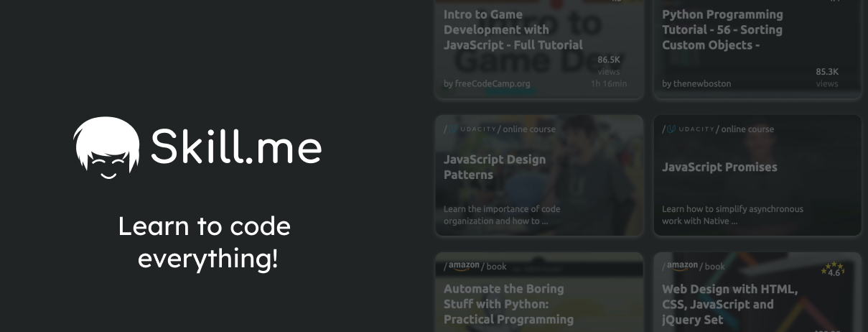Click 'online course' label on JavaScript Design Patterns card
This screenshot has width=868, height=332.
(529, 129)
